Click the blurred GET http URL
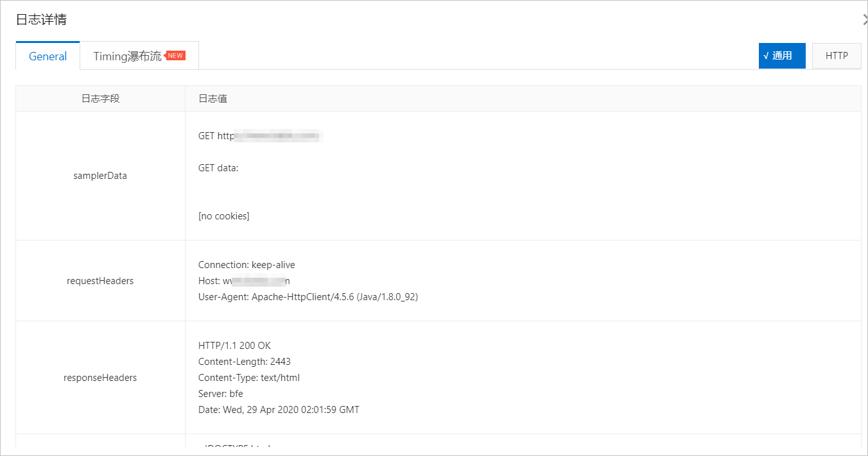The width and height of the screenshot is (868, 456). click(259, 136)
